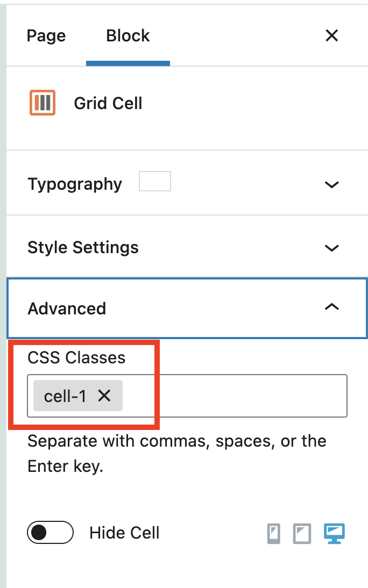Select the mobile device icon
The width and height of the screenshot is (368, 588).
point(274,533)
